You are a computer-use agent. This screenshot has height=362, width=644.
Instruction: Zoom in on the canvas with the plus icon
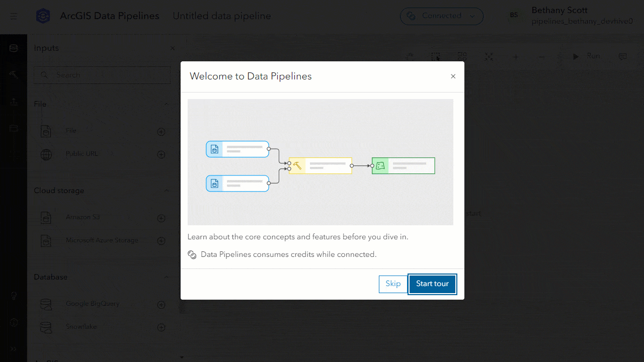(515, 57)
